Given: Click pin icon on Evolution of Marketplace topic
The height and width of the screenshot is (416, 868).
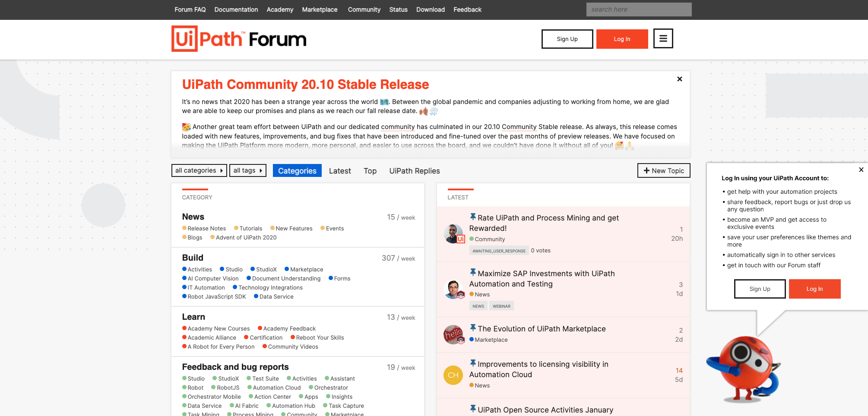Looking at the screenshot, I should 473,328.
